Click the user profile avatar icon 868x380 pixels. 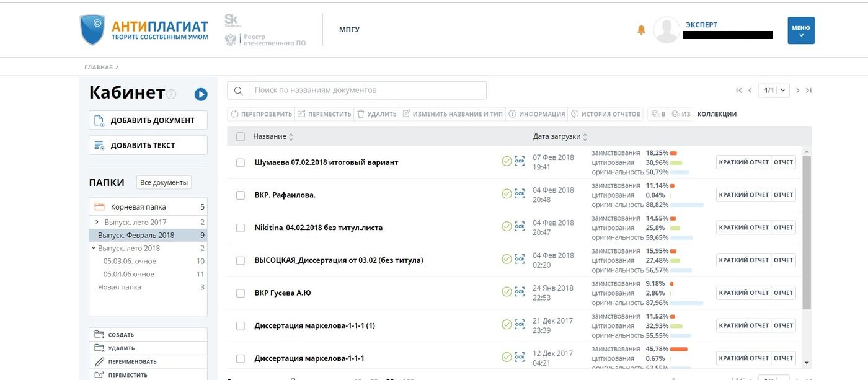666,30
